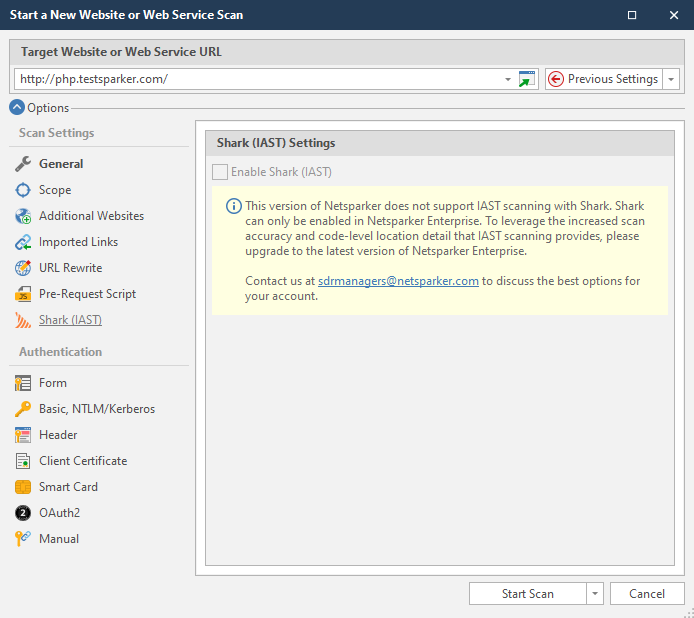Select the General settings item

61,164
